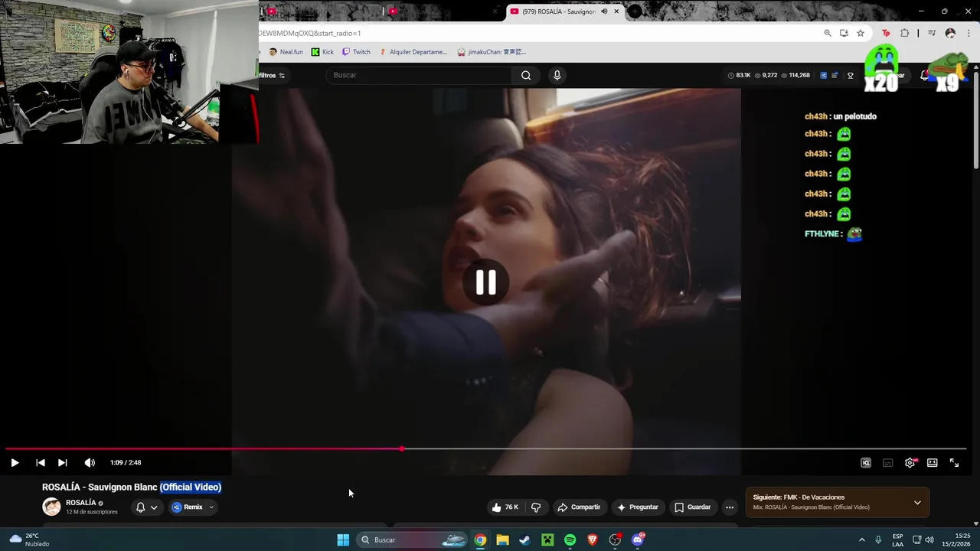Open Brave browser from the taskbar
980x551 pixels.
tap(592, 540)
